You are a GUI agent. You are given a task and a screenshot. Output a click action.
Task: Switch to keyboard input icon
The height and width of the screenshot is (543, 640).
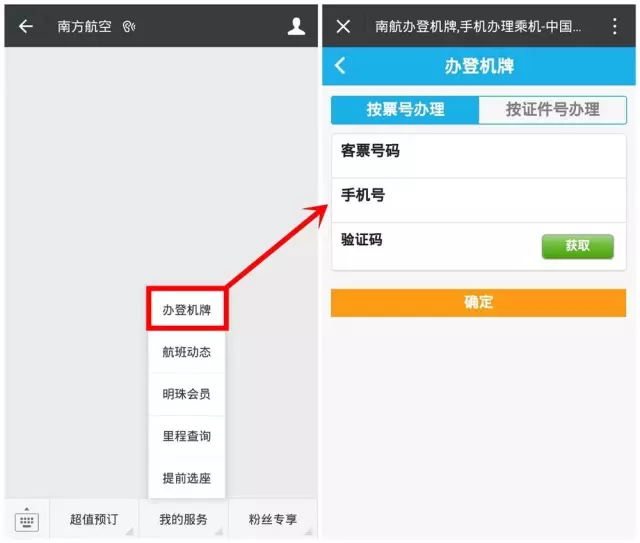(x=27, y=520)
